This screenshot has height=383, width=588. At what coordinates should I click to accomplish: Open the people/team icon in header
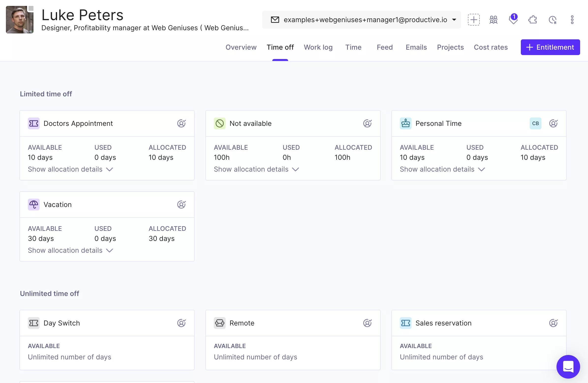(x=493, y=19)
